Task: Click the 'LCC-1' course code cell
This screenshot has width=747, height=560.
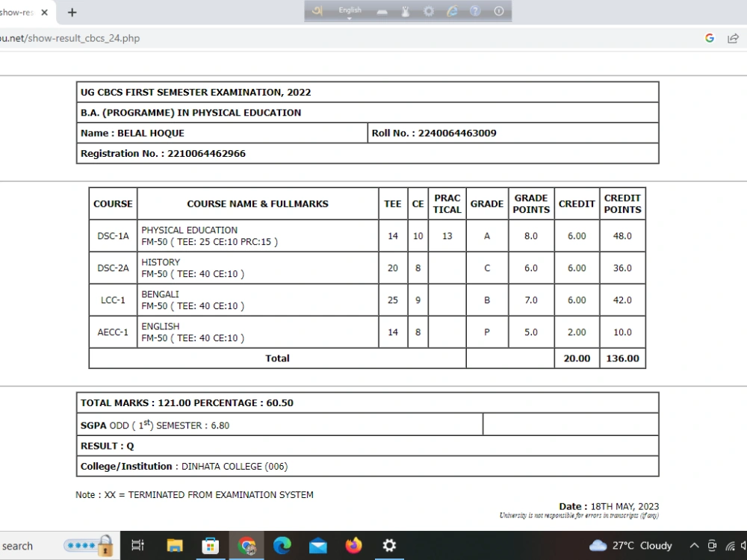Action: click(x=113, y=300)
